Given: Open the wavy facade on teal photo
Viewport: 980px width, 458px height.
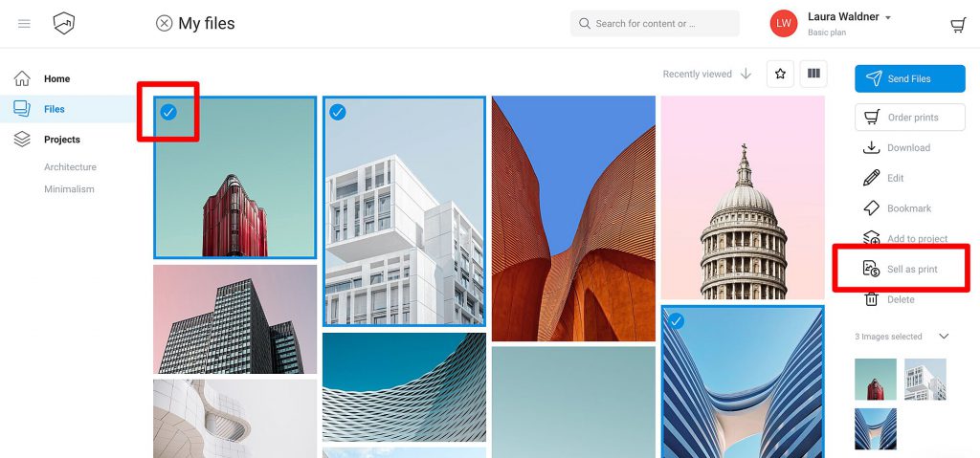Looking at the screenshot, I should pyautogui.click(x=404, y=387).
